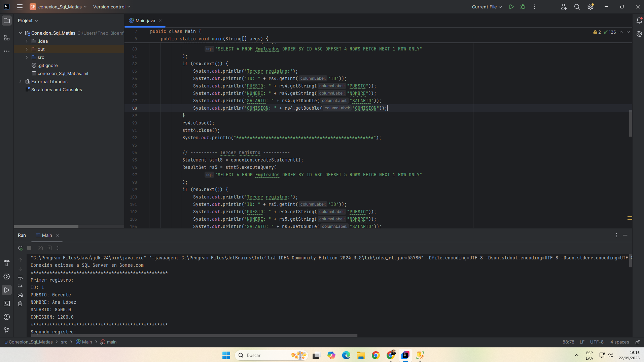The image size is (644, 362).
Task: Run the current file with the green play icon
Action: pos(511,7)
